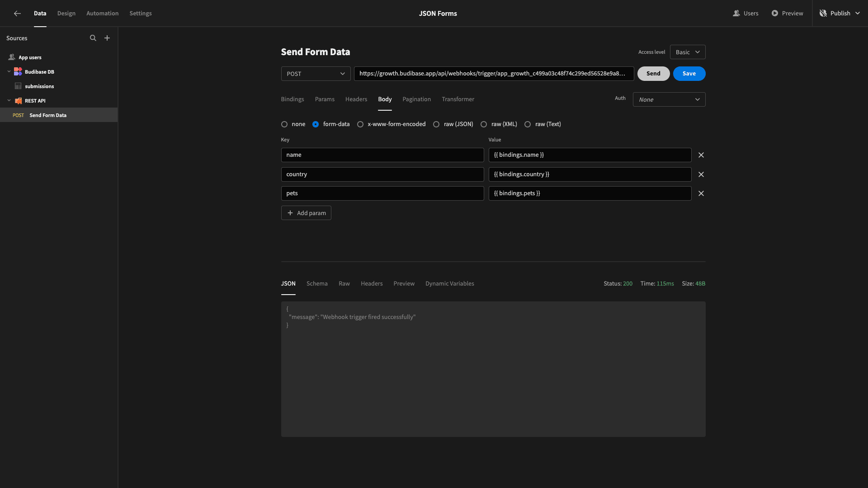Image resolution: width=868 pixels, height=488 pixels.
Task: Switch to the Body tab
Action: tap(385, 99)
